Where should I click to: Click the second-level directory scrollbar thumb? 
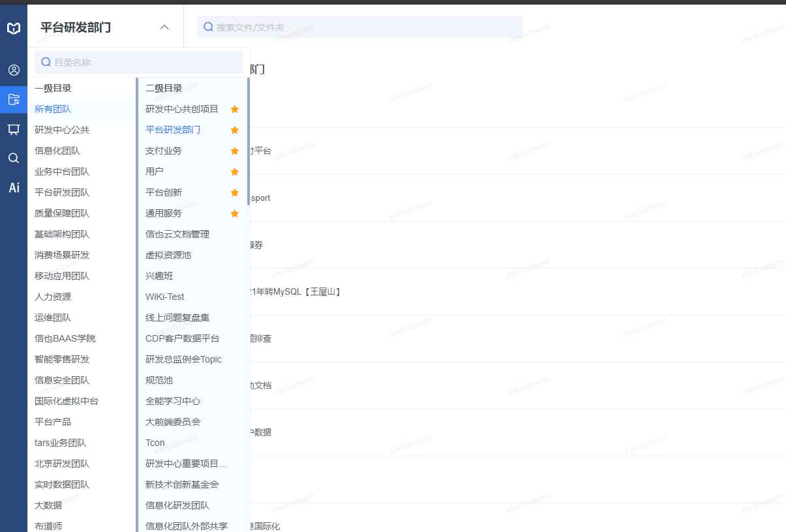(249, 141)
